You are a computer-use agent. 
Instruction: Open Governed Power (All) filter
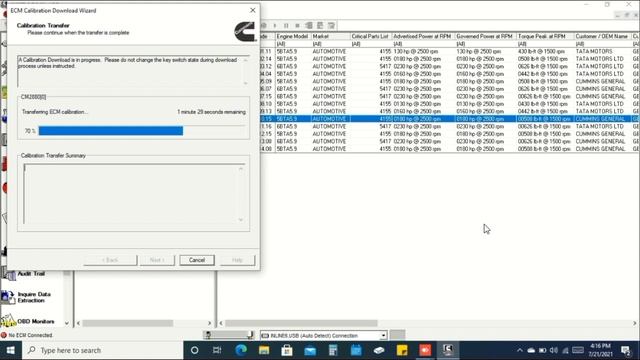tap(485, 44)
